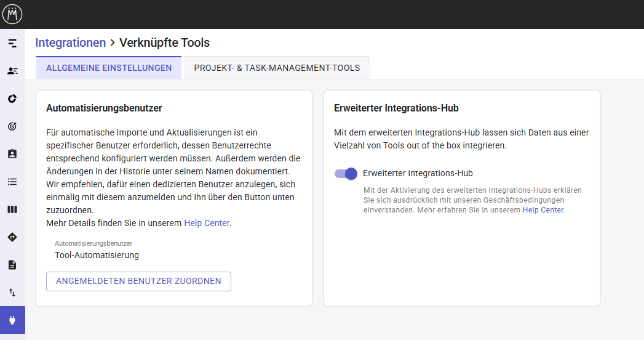This screenshot has height=340, width=644.
Task: Open Help Center link in Automatisierungsbenutzer card
Action: tap(207, 223)
